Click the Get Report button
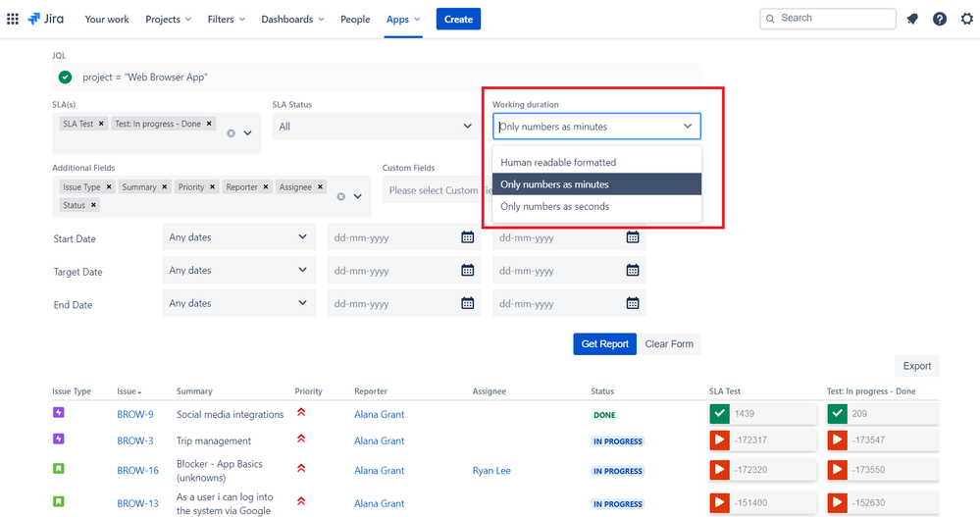Screen dimensions: 980x517 (604, 343)
